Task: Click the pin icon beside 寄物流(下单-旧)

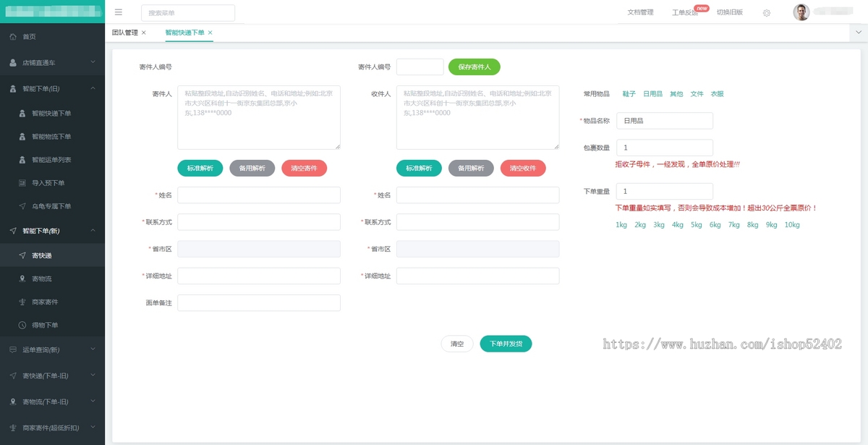Action: pyautogui.click(x=13, y=402)
